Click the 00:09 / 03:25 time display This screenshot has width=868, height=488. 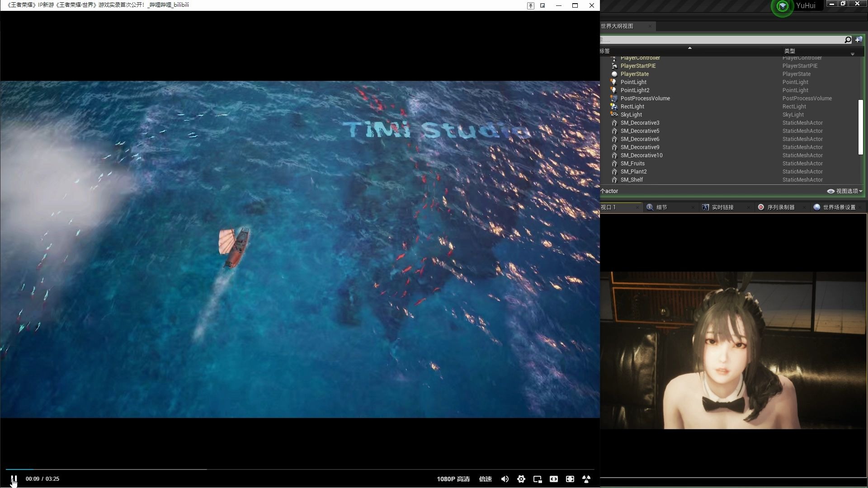point(42,479)
